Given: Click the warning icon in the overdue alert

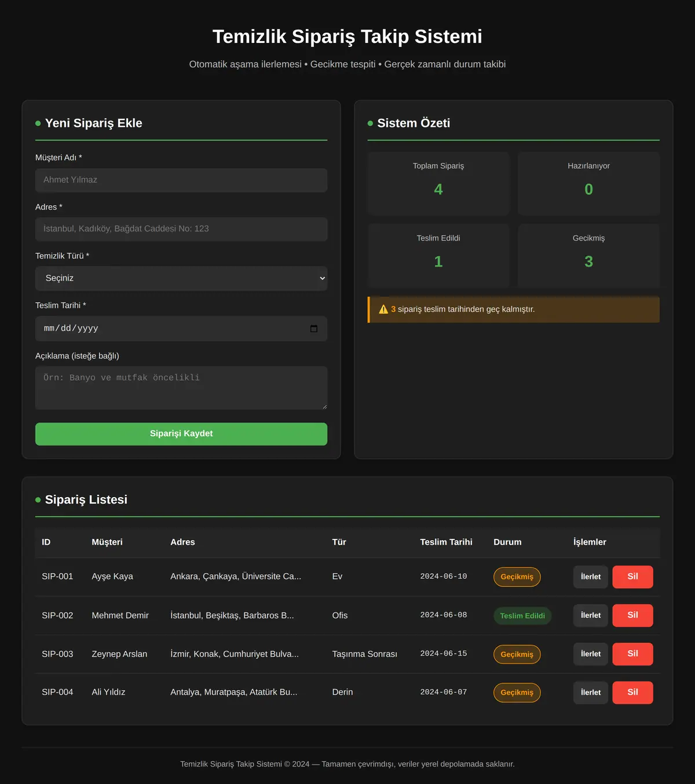Looking at the screenshot, I should point(383,309).
